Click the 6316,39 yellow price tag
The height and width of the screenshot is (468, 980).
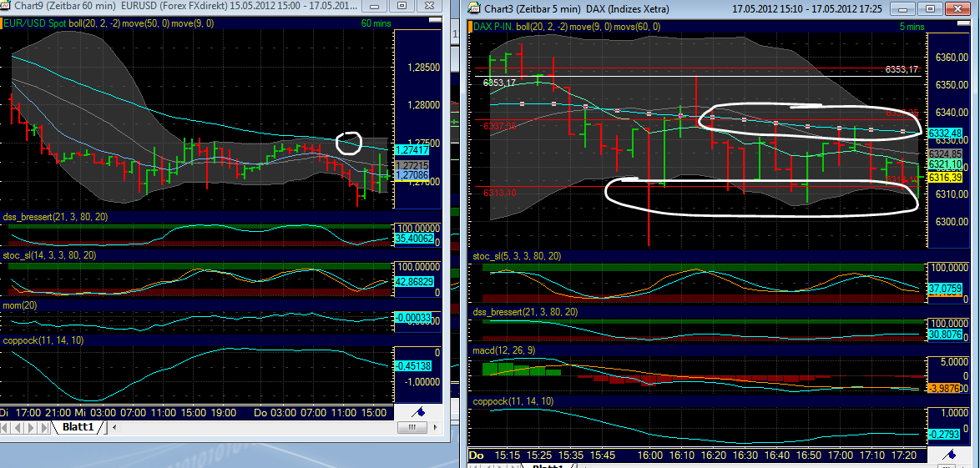click(x=945, y=178)
